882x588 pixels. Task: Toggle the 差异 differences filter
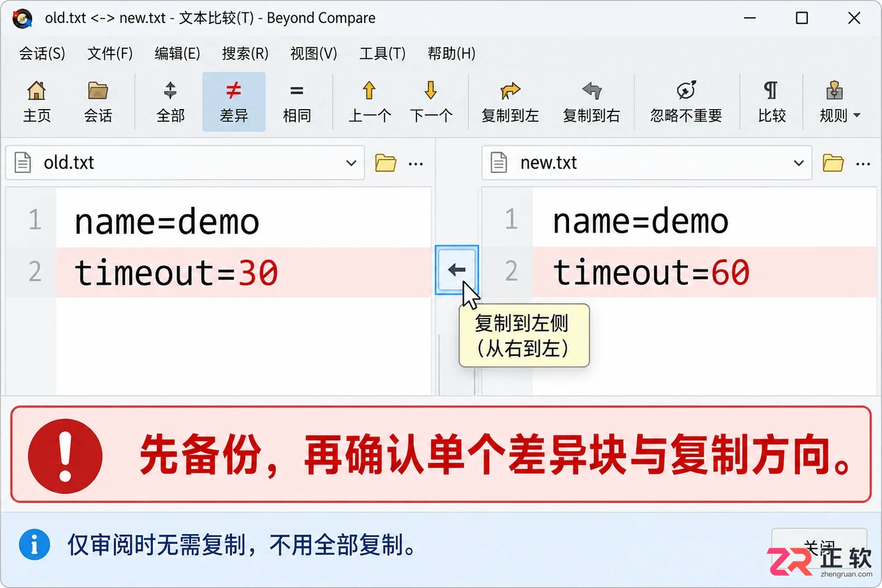[x=234, y=102]
